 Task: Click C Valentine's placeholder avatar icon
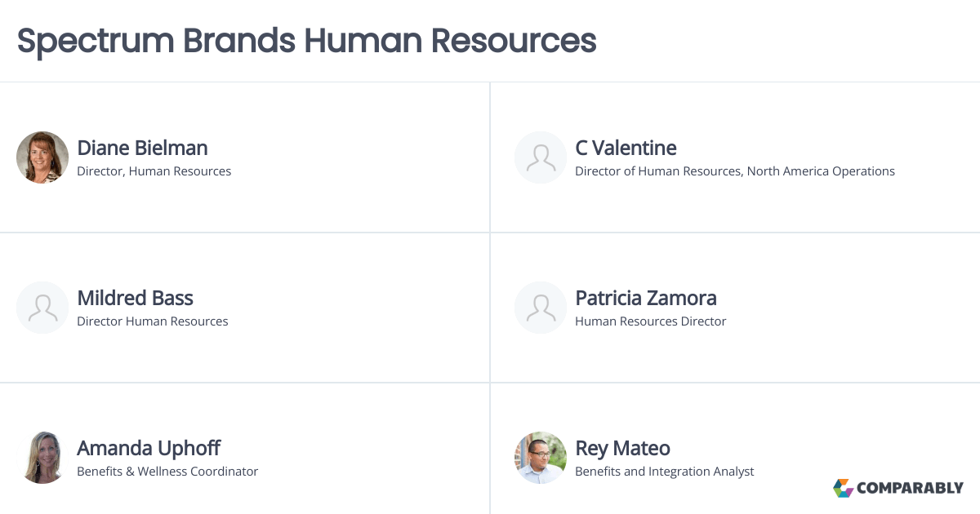541,157
